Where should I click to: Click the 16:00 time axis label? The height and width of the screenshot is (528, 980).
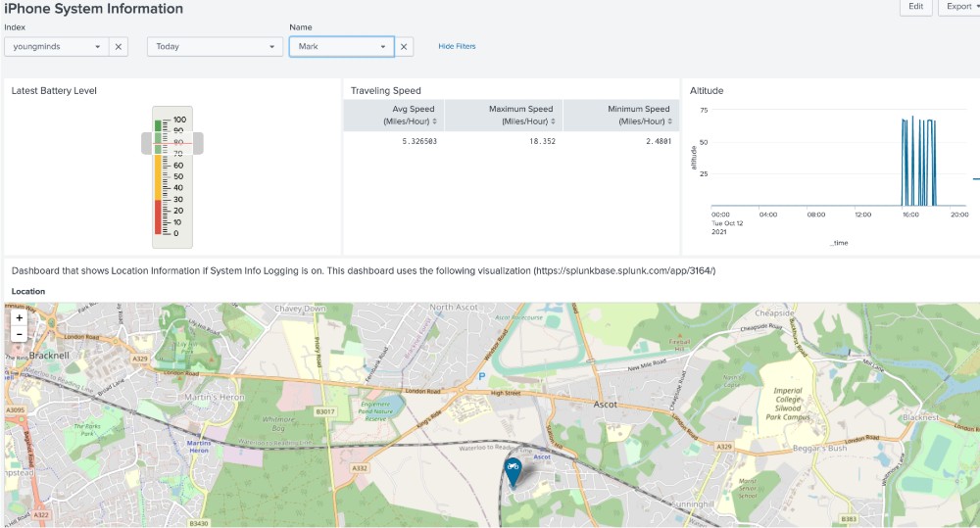[910, 215]
